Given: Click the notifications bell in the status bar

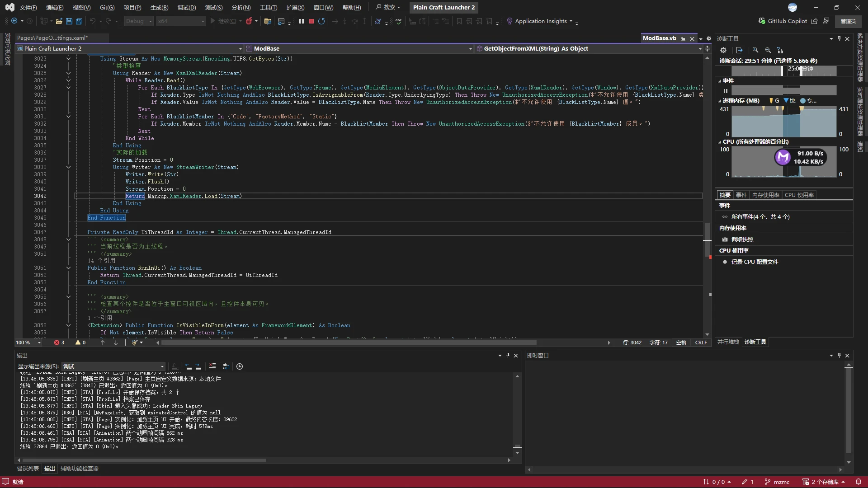Looking at the screenshot, I should pos(858,482).
